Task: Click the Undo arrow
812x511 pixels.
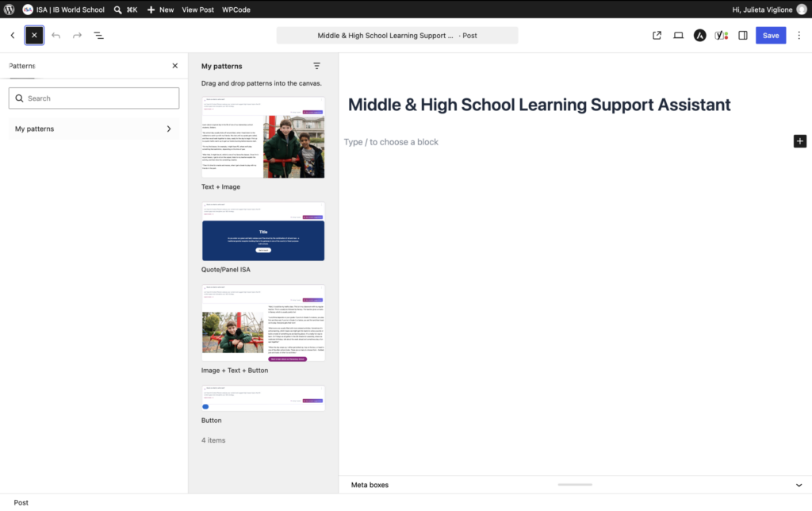Action: [x=56, y=35]
